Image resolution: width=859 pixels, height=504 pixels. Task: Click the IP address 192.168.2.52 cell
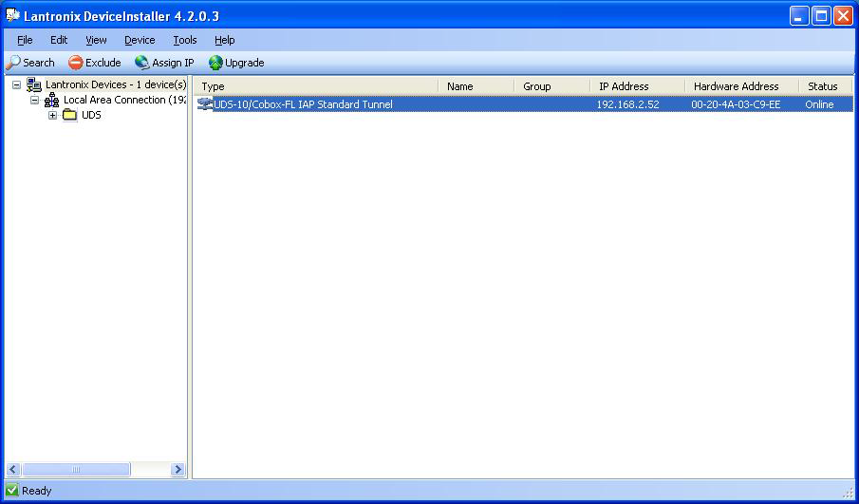tap(627, 104)
